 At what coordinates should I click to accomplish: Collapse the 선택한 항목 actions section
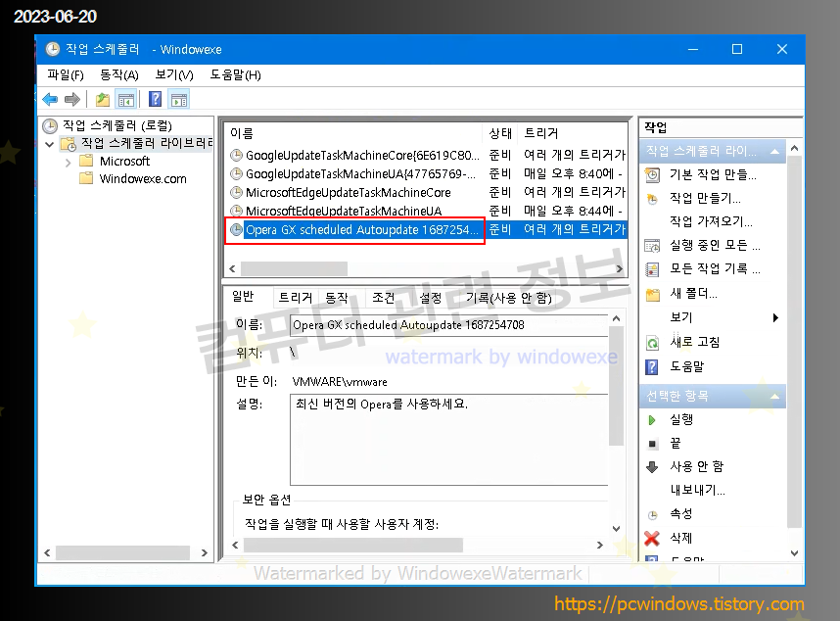(x=774, y=397)
